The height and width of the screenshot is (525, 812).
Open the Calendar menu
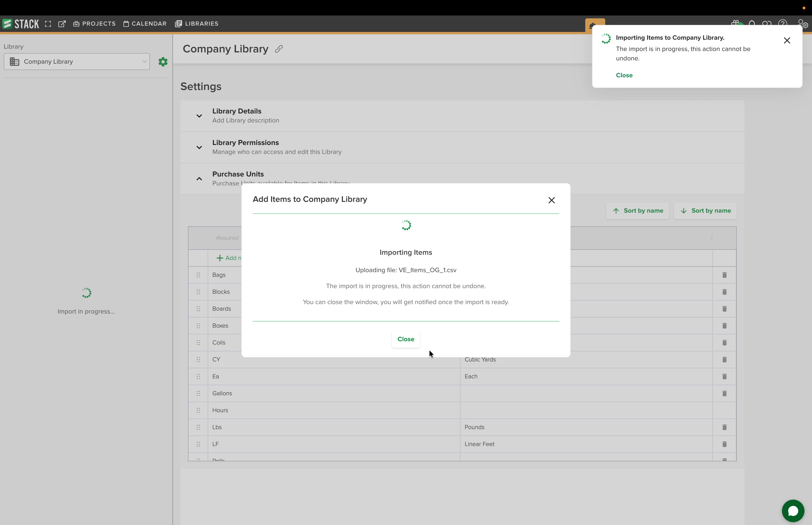pyautogui.click(x=145, y=24)
